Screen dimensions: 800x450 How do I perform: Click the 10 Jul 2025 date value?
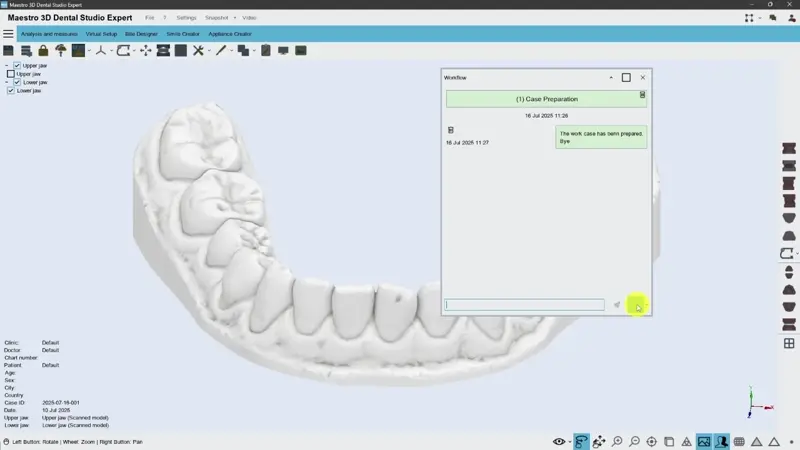click(56, 410)
